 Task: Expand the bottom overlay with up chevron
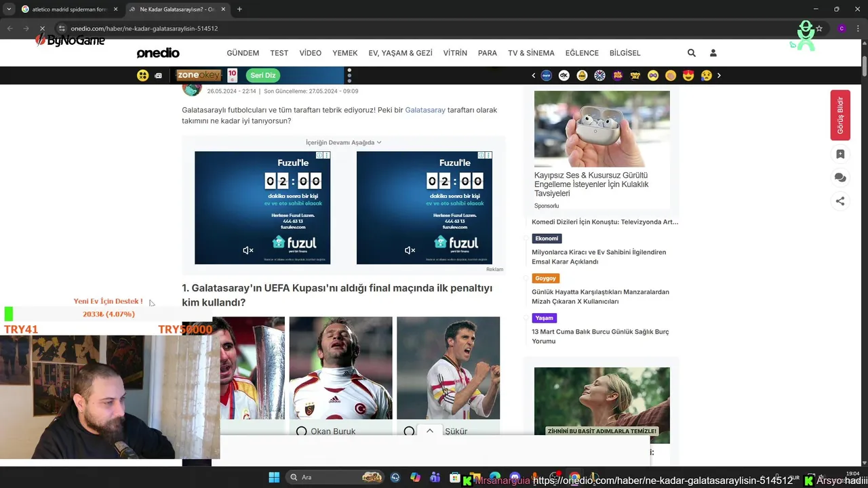pyautogui.click(x=429, y=431)
